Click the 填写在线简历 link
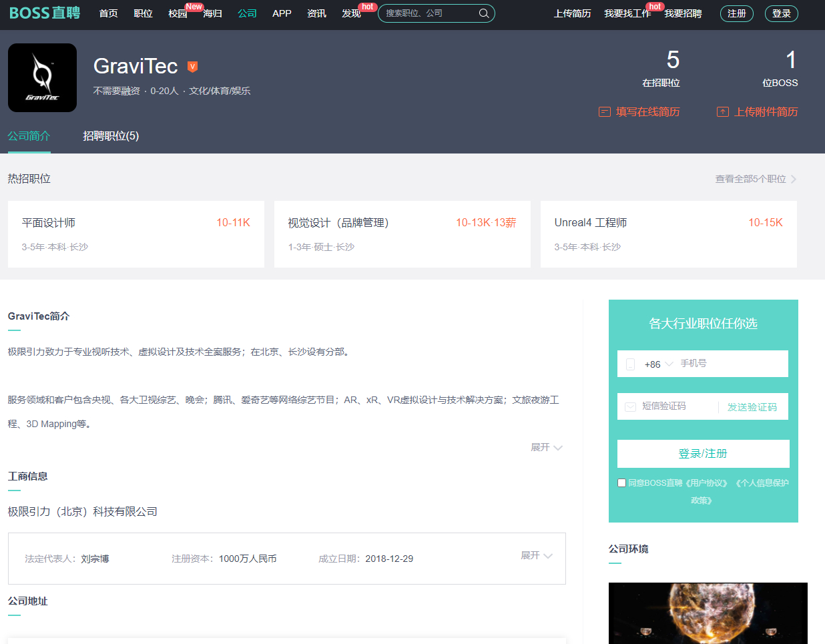 (639, 112)
